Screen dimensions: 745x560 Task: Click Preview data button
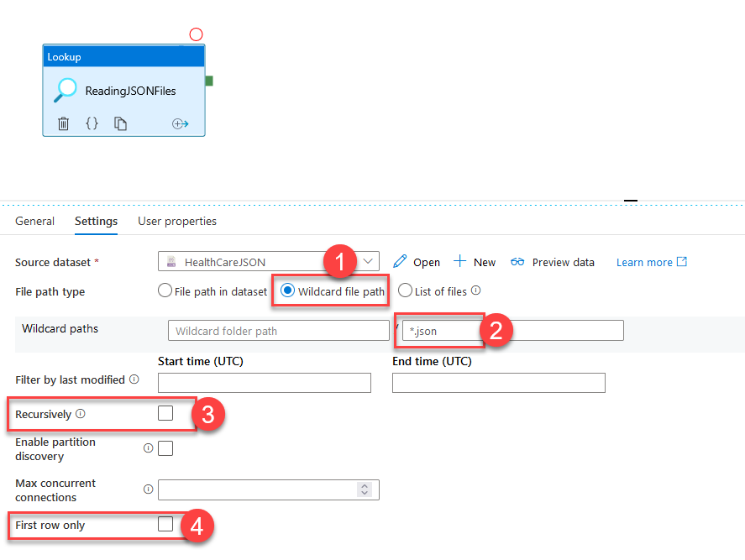coord(554,262)
